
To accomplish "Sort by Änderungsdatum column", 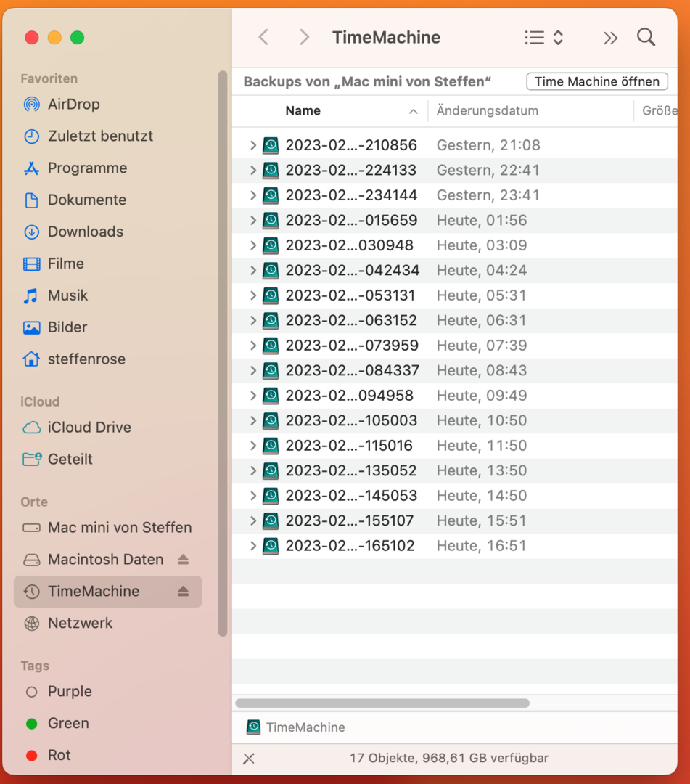I will click(487, 110).
